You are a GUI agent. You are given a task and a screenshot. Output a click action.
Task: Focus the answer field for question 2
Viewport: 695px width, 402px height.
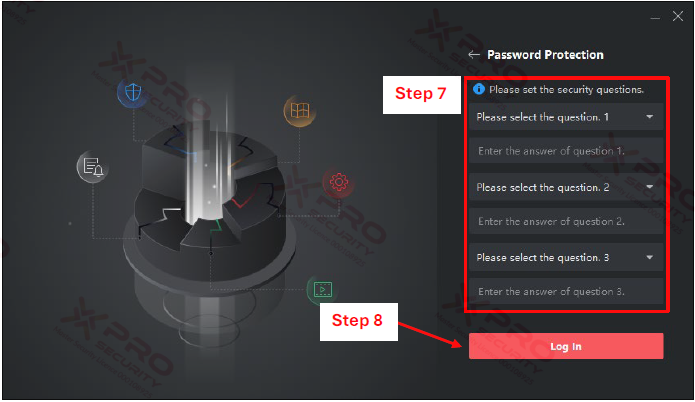point(566,221)
